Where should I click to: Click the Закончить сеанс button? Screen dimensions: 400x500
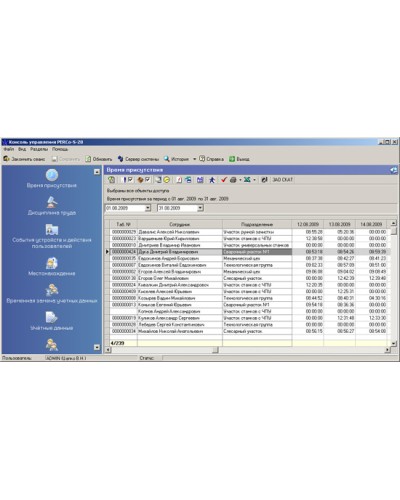(x=24, y=159)
